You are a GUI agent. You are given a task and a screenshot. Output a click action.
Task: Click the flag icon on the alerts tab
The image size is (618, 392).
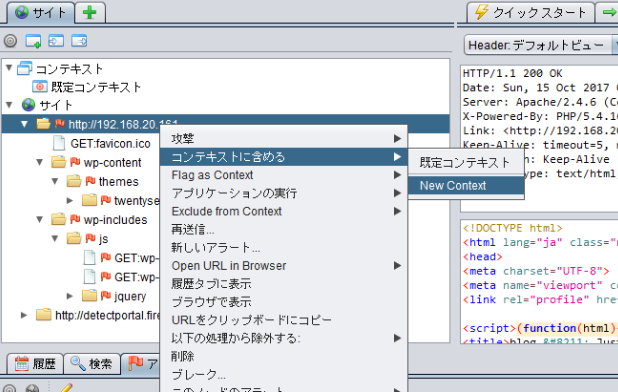pyautogui.click(x=136, y=362)
